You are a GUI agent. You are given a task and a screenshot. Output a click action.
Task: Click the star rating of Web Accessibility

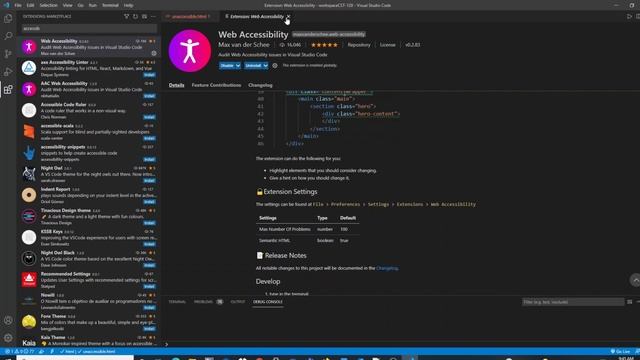point(324,45)
